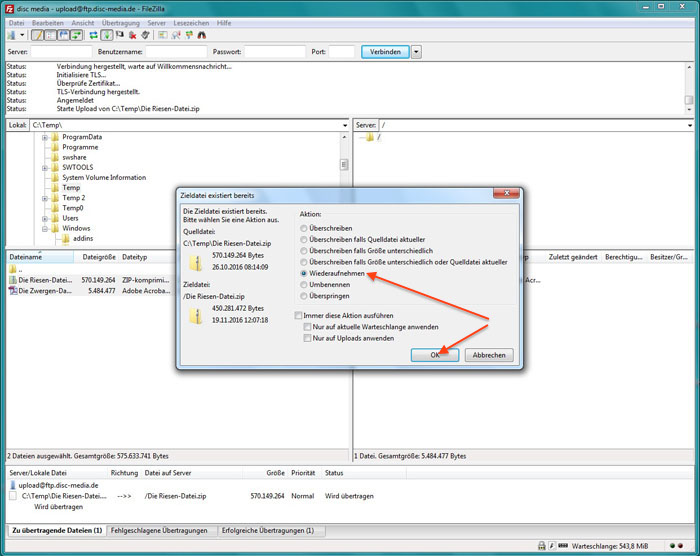700x556 pixels.
Task: Enable Immer diese Aktion ausführen checkbox
Action: 344,315
